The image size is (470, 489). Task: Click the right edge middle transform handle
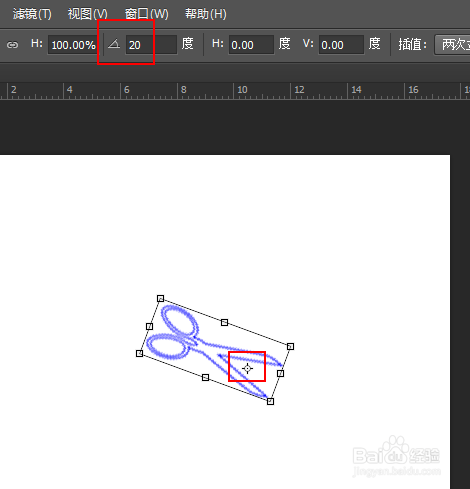(x=280, y=373)
